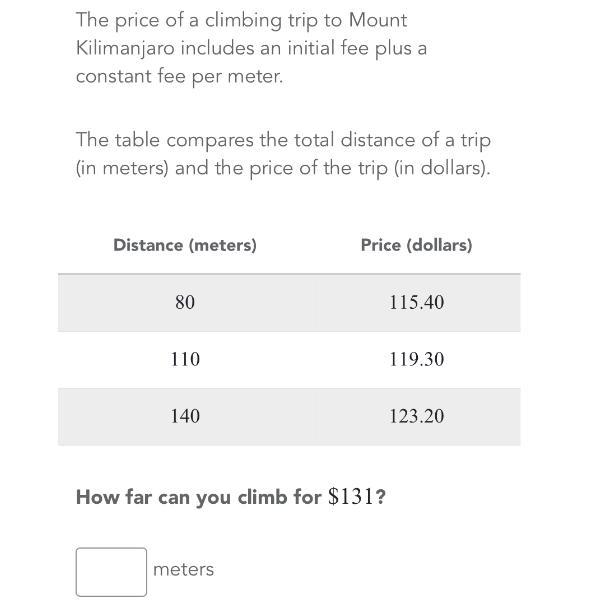This screenshot has width=613, height=613.
Task: Click the answer input box for meters
Action: pos(111,571)
